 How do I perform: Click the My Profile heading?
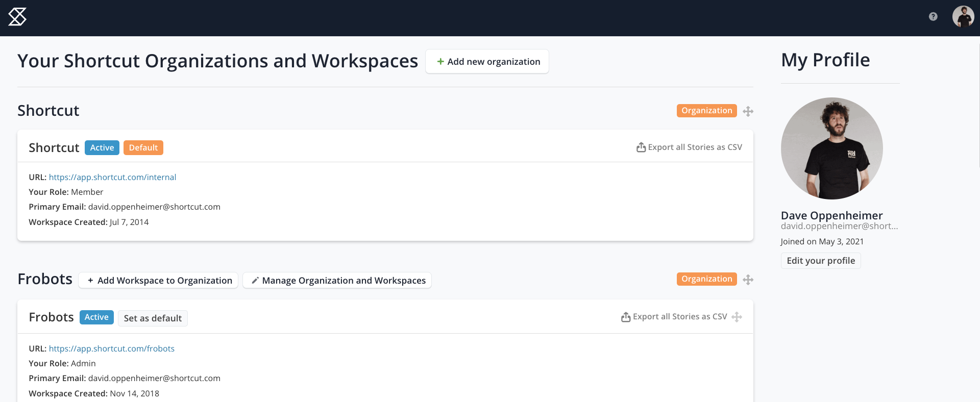(x=825, y=60)
